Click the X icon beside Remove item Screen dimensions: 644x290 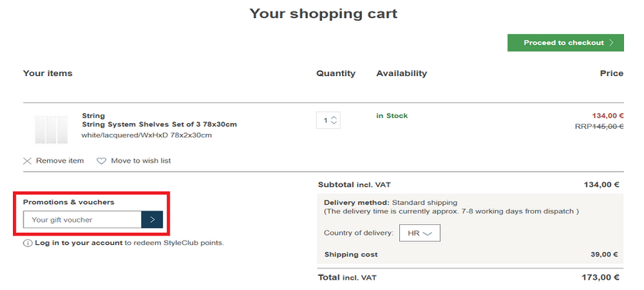27,161
